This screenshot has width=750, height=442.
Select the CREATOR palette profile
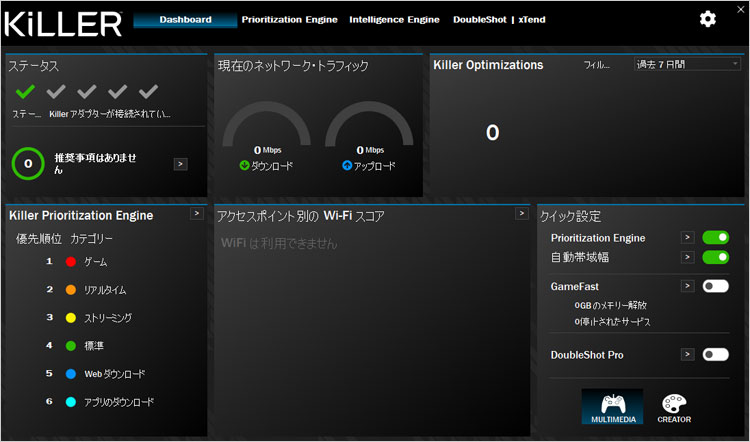(x=674, y=408)
